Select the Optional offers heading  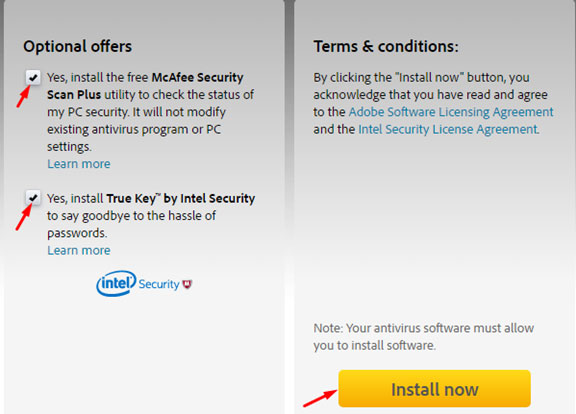pyautogui.click(x=78, y=47)
